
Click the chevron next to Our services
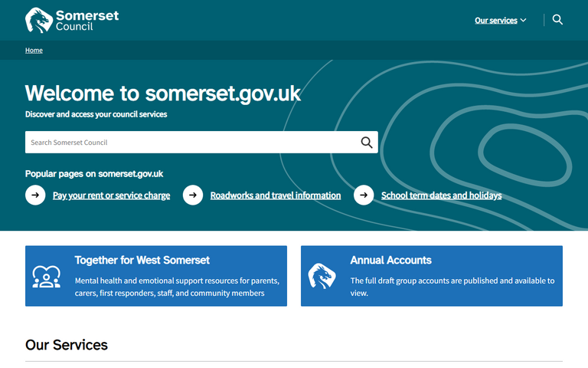click(524, 21)
